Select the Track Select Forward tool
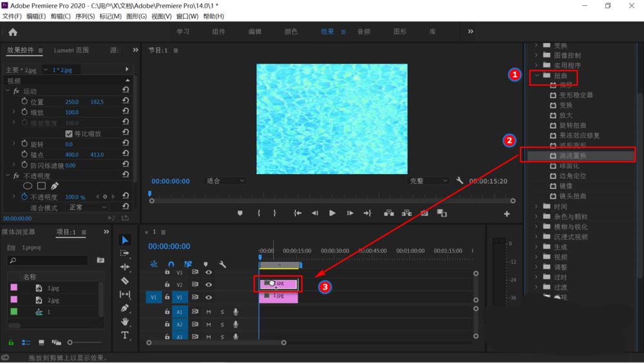Image resolution: width=644 pixels, height=363 pixels. 125,253
